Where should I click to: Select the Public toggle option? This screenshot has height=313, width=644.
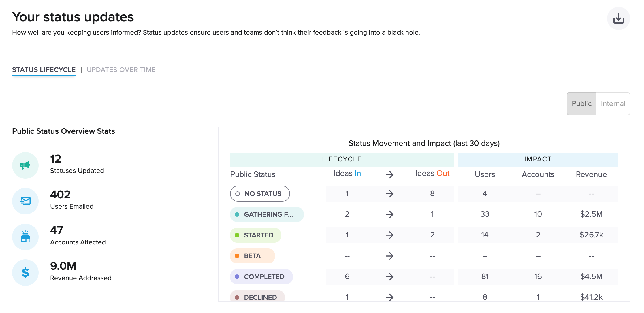pos(581,103)
